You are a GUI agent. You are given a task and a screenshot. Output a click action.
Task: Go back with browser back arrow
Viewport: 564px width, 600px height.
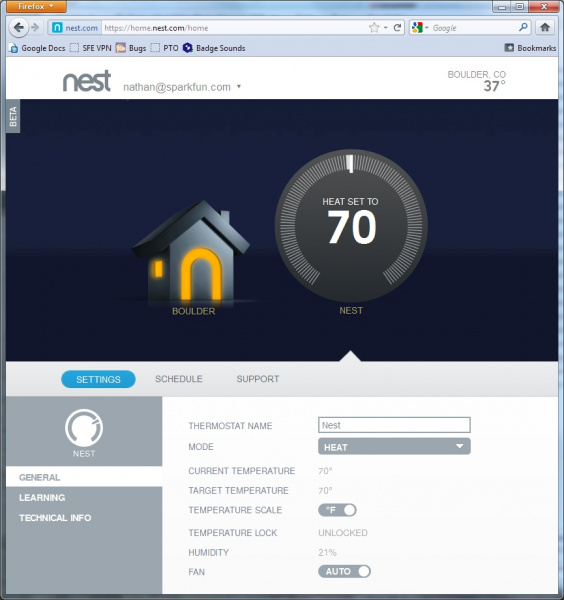click(x=18, y=28)
